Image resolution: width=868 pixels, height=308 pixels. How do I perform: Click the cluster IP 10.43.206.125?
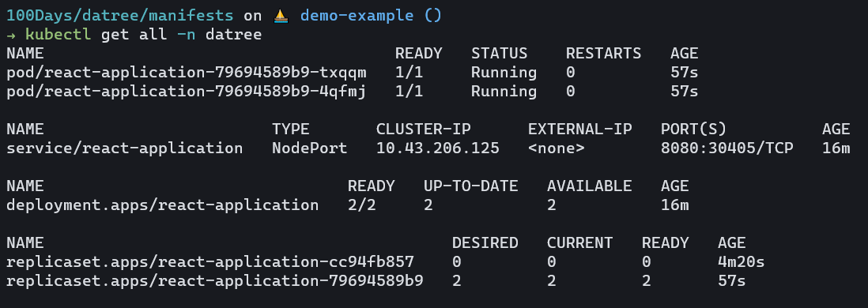coord(438,148)
